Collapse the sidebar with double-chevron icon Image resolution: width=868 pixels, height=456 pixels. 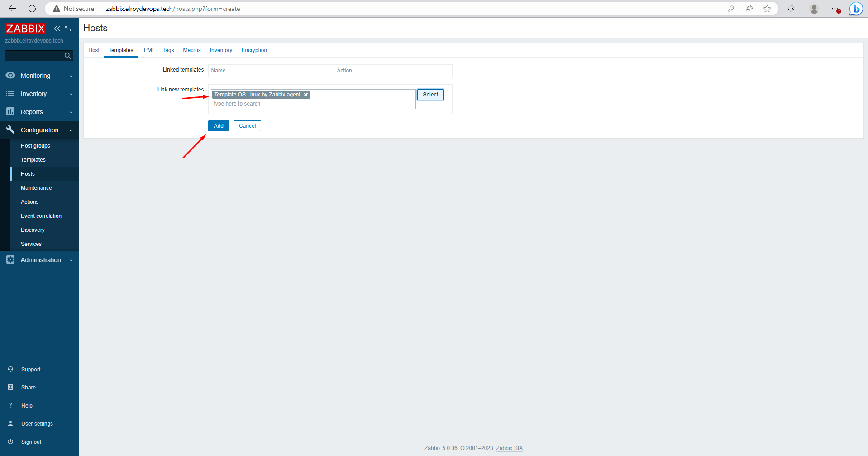[x=57, y=29]
